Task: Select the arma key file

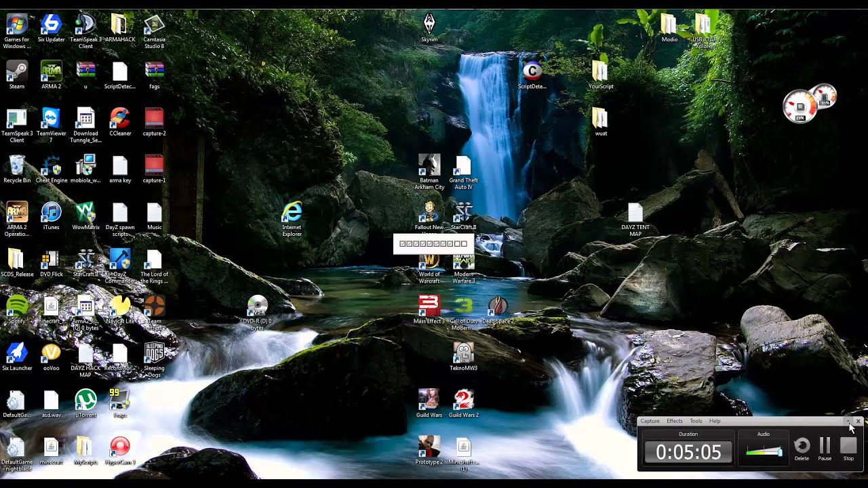Action: coord(120,169)
